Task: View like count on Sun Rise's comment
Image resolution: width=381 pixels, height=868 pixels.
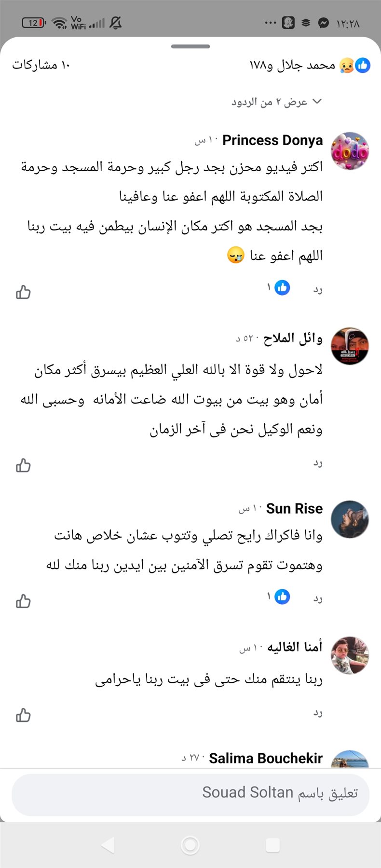Action: point(279,597)
